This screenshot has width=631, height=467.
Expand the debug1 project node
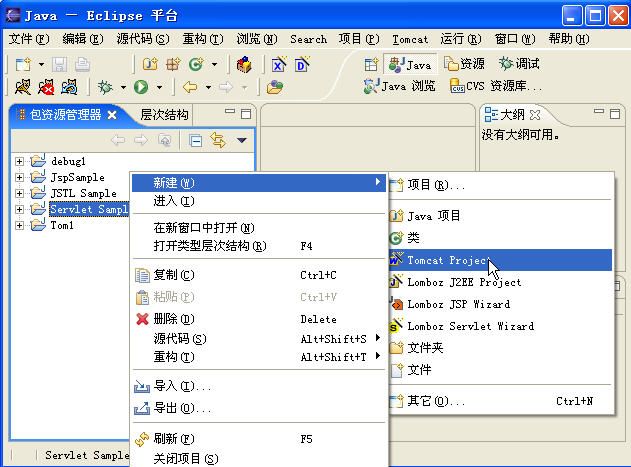tap(19, 161)
